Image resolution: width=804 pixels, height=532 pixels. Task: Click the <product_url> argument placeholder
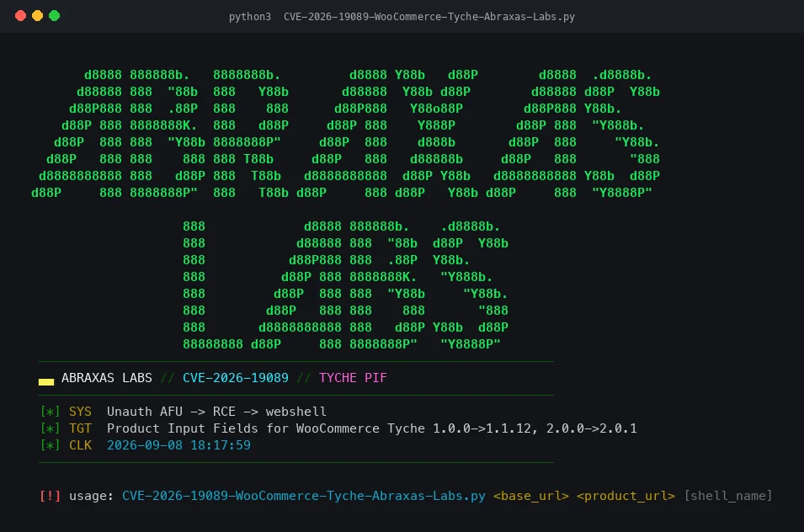click(x=626, y=496)
